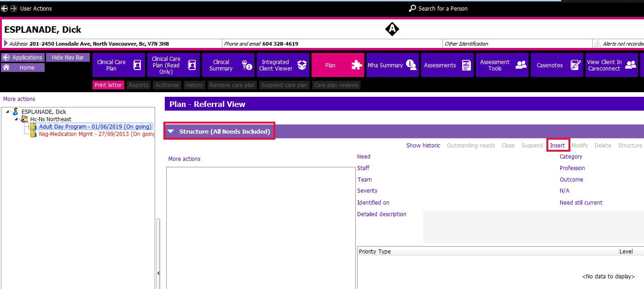Collapse the ESPLANADE, Dick tree node
The image size is (644, 289).
click(8, 112)
